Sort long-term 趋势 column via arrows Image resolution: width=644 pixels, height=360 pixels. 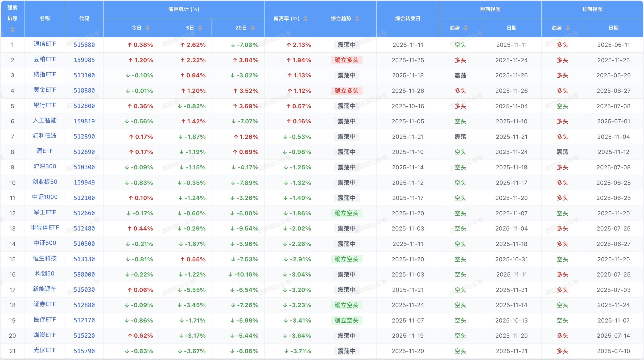click(x=568, y=28)
